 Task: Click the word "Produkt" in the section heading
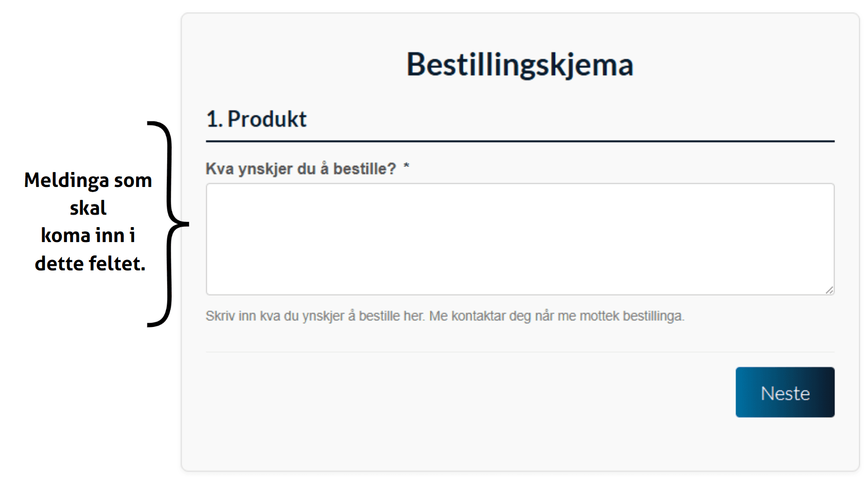[x=267, y=119]
